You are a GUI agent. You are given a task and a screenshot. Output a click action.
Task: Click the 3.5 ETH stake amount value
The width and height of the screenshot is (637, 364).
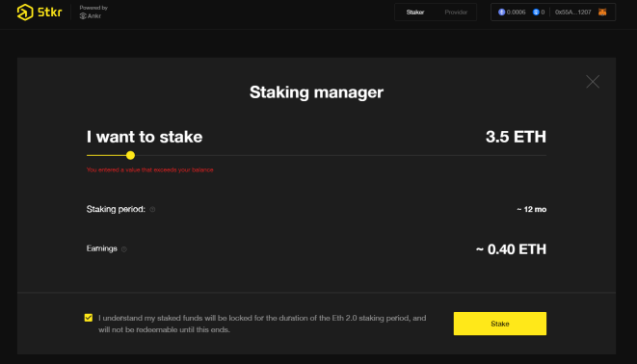(516, 137)
